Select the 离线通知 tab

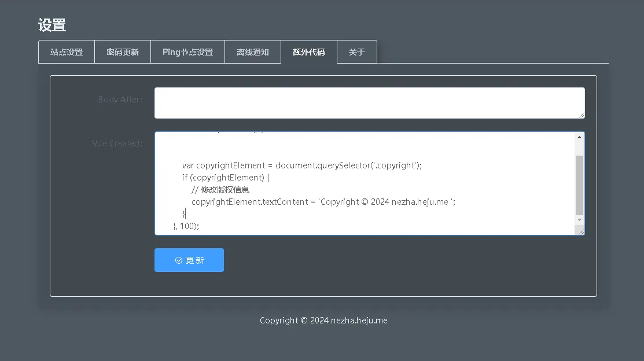[252, 52]
